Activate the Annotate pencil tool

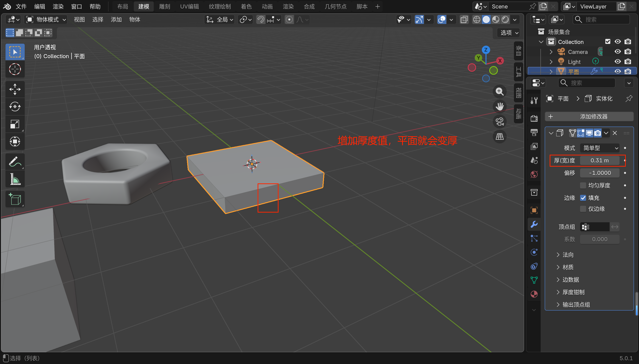tap(15, 162)
